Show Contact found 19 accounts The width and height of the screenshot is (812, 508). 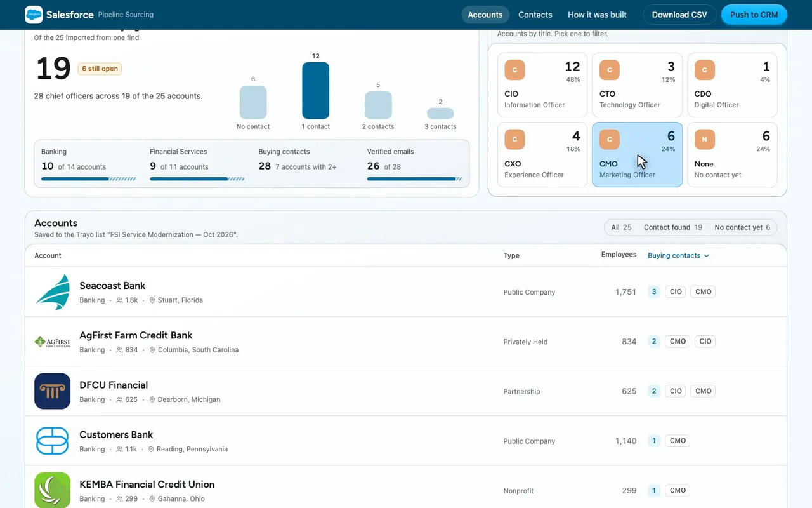pos(673,227)
